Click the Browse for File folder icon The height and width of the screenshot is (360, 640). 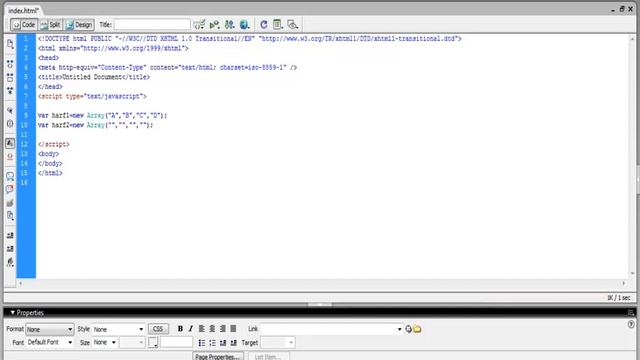pos(417,329)
